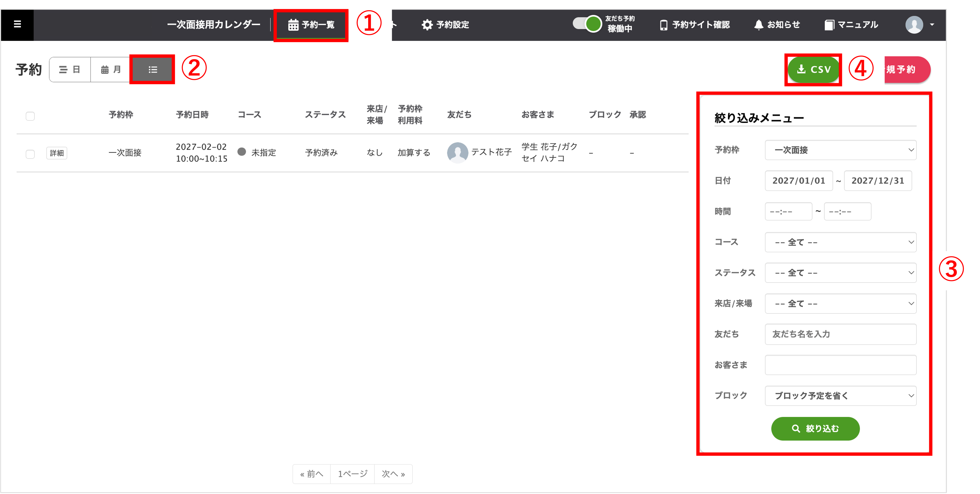The image size is (980, 494).
Task: Switch to list view icon
Action: click(153, 70)
